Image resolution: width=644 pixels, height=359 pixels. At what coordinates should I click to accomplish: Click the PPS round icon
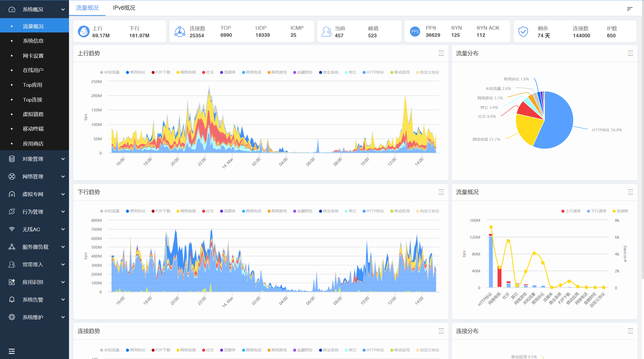(415, 31)
